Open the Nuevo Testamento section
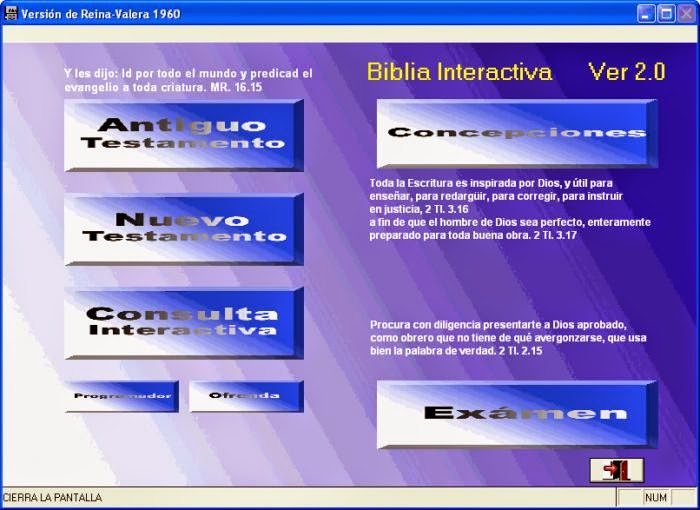The width and height of the screenshot is (700, 510). click(184, 229)
